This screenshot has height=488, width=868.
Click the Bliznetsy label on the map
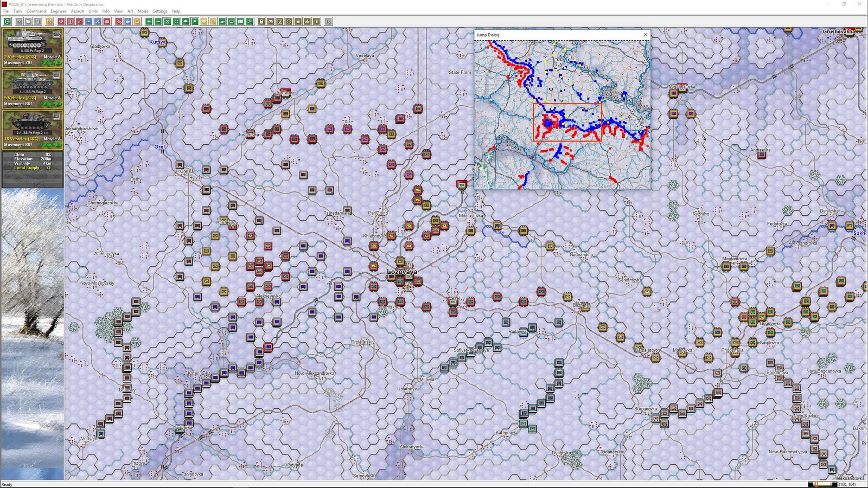pos(581,305)
